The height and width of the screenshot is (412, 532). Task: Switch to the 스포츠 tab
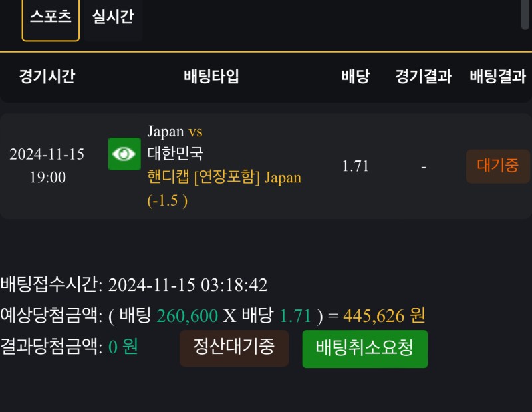tap(51, 18)
